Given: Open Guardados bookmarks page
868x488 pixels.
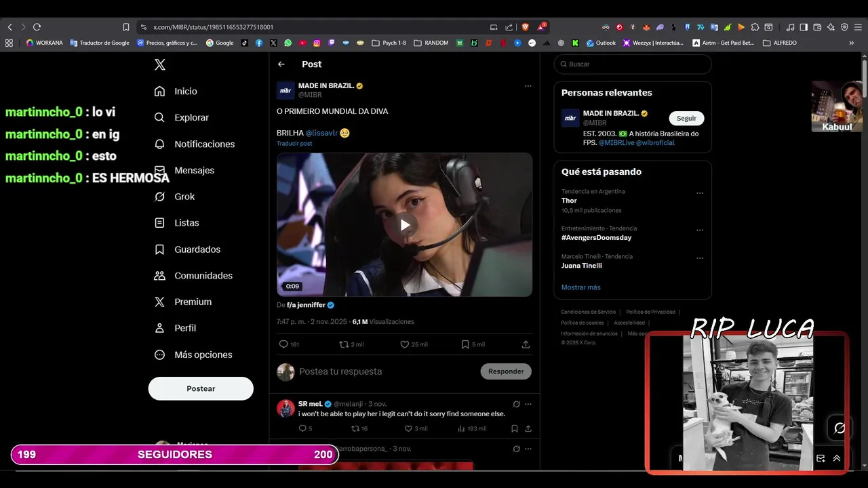Looking at the screenshot, I should point(187,249).
